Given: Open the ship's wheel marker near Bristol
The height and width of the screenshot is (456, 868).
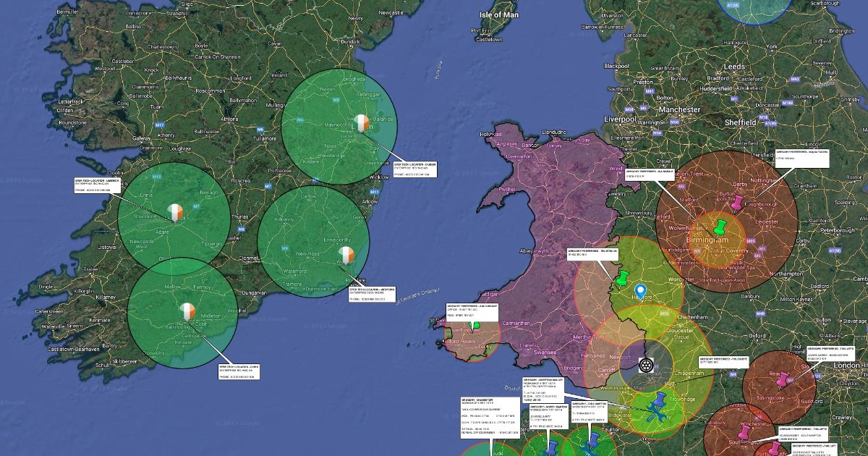Looking at the screenshot, I should click(645, 365).
